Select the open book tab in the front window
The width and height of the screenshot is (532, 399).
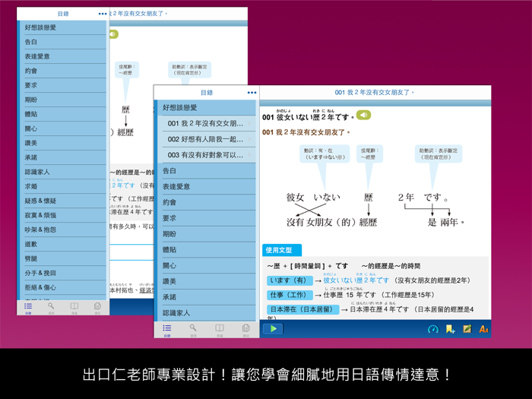(220, 329)
